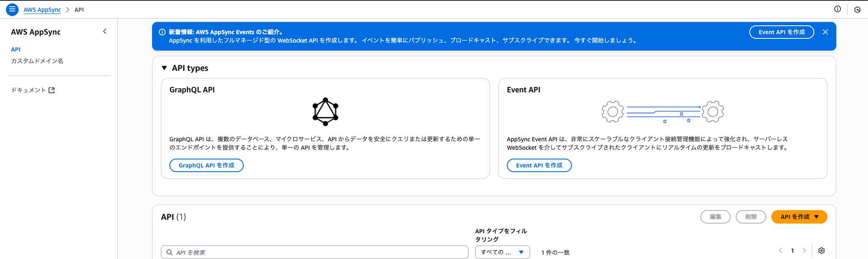
Task: Go to previous page of API list
Action: pos(781,251)
